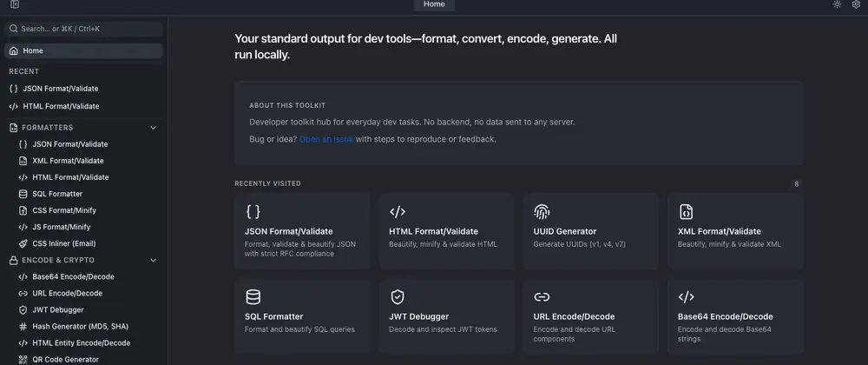Screen dimensions: 868x365
Task: Open the UUID Generator card
Action: coord(590,231)
